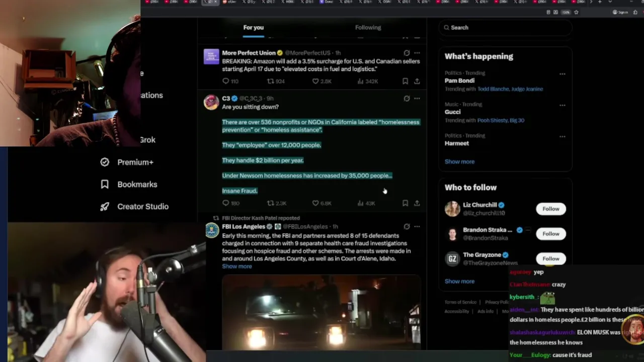Click Todd Blanche trending link
Screen dimensions: 644x362
point(493,89)
